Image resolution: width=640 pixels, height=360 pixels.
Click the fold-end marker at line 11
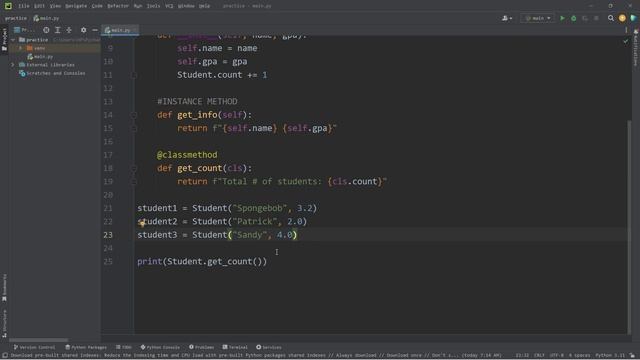(x=133, y=76)
